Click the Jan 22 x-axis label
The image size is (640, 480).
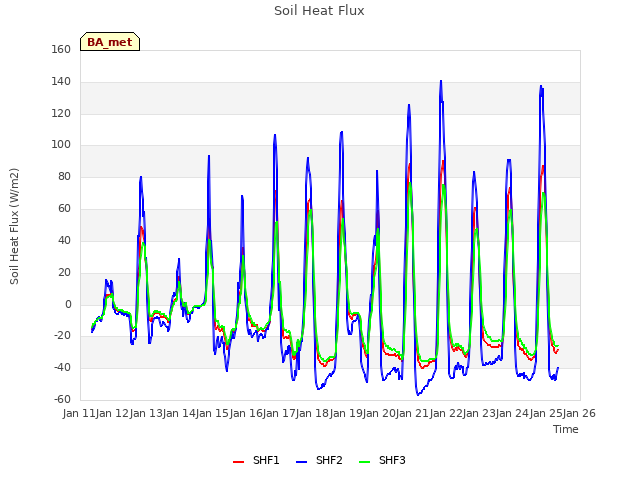click(446, 413)
